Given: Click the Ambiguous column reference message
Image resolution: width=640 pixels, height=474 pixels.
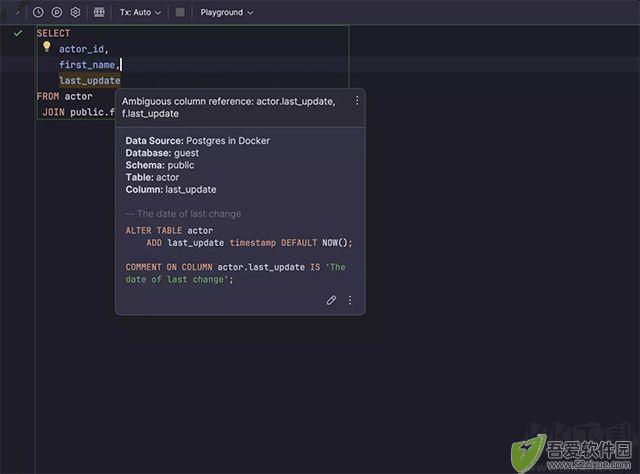Looking at the screenshot, I should point(229,107).
